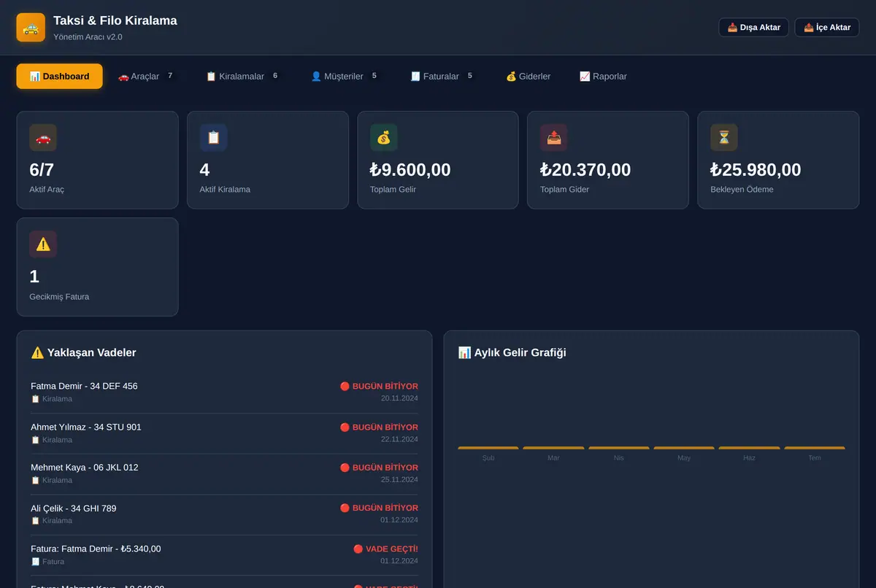Select the Mehmet Kaya - 06 JKL 012 entry
This screenshot has width=876, height=588.
tap(224, 474)
